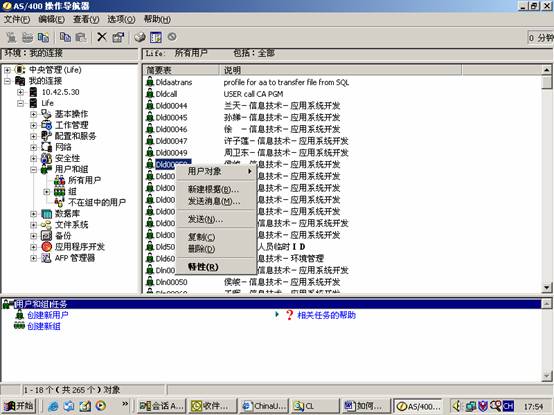
Task: Expand the 文件系统 node
Action: (x=34, y=225)
